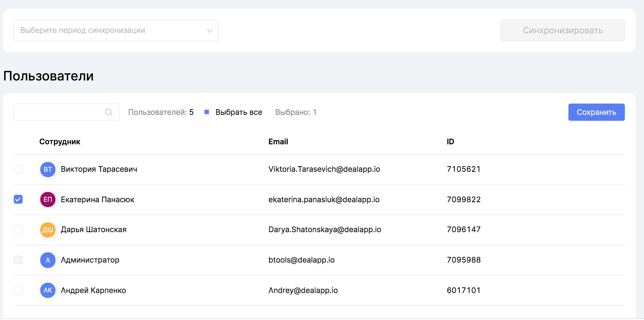Focus the users search field
Viewport: 644px width, 320px height.
click(59, 112)
